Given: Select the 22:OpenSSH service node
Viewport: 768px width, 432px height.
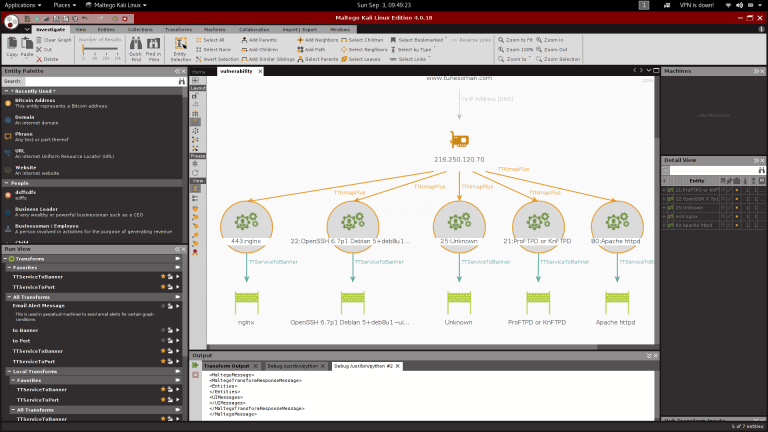Looking at the screenshot, I should click(x=353, y=226).
